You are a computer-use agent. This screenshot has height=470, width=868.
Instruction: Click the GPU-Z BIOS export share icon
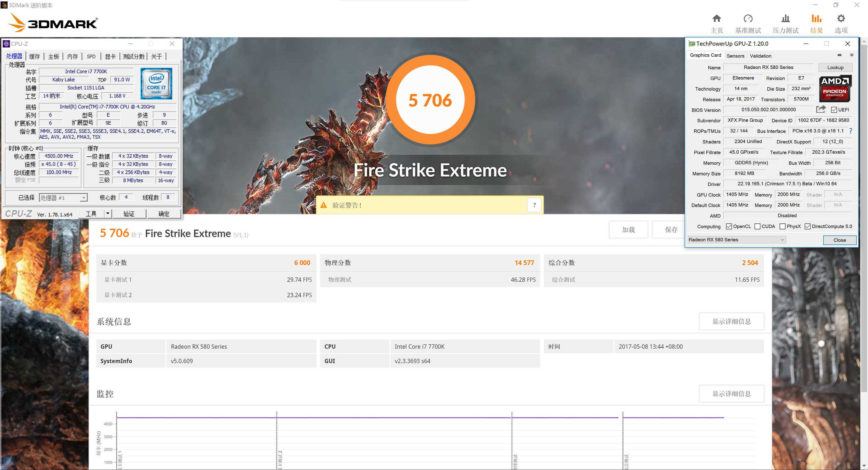tap(820, 109)
